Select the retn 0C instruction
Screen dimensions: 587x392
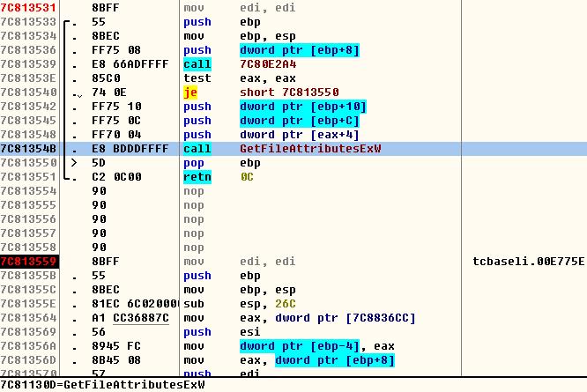[x=219, y=177]
